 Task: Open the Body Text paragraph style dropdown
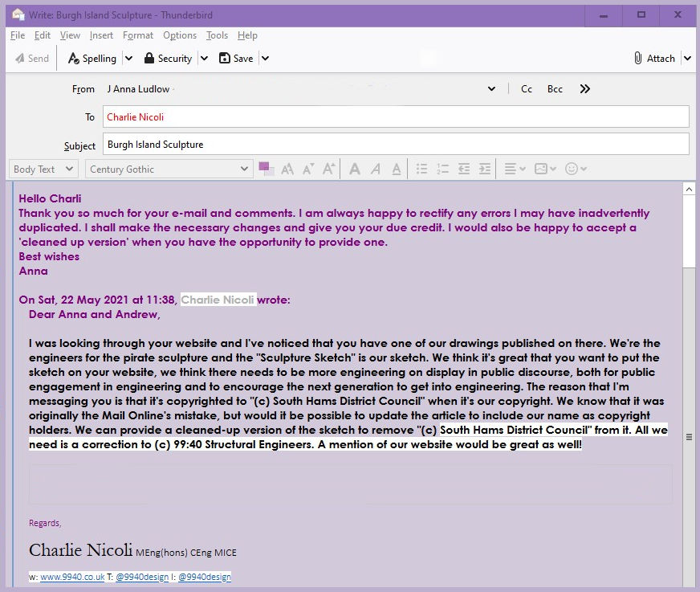tap(44, 169)
